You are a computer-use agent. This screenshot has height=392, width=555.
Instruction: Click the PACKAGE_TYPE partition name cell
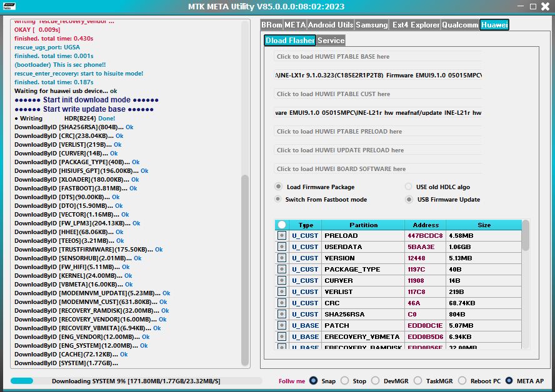[363, 270]
